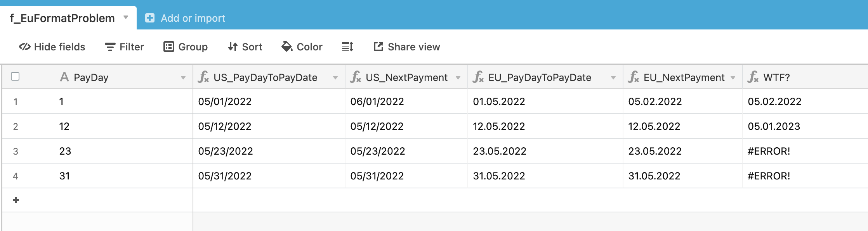Select #ERROR! cell in row 4
Screen dimensions: 868x231
[805, 176]
